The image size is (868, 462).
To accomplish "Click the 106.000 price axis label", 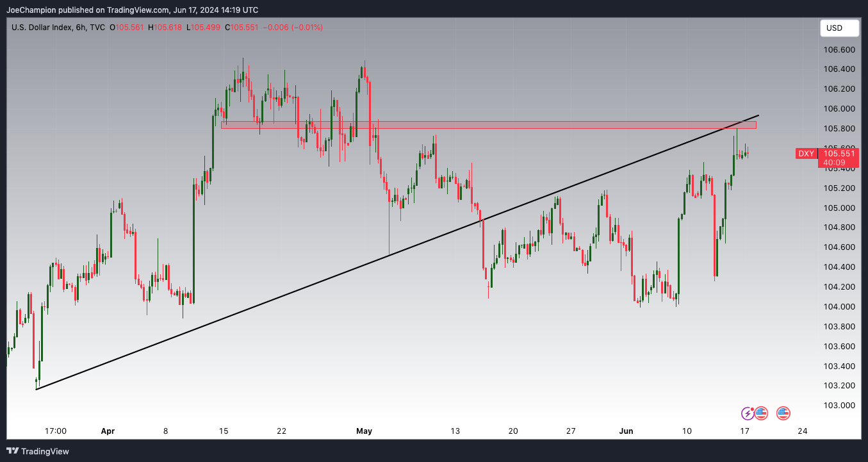I will click(x=839, y=109).
